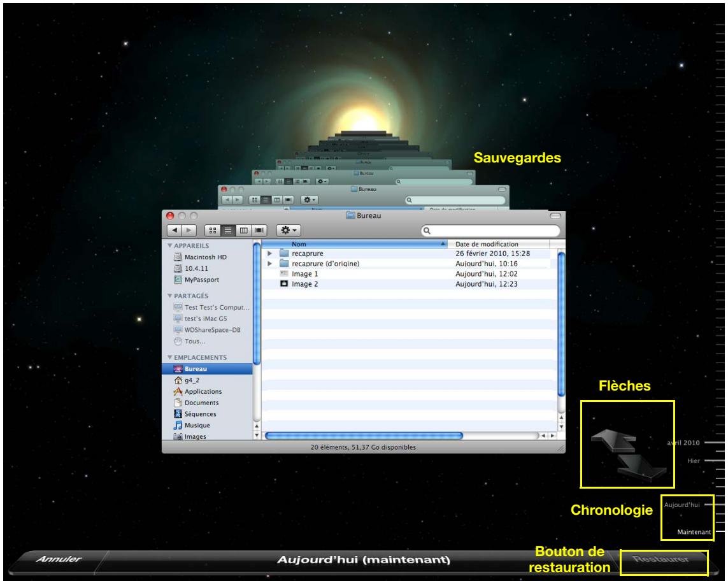Collapse the APPAREILS sidebar section
The width and height of the screenshot is (728, 581).
tap(170, 246)
